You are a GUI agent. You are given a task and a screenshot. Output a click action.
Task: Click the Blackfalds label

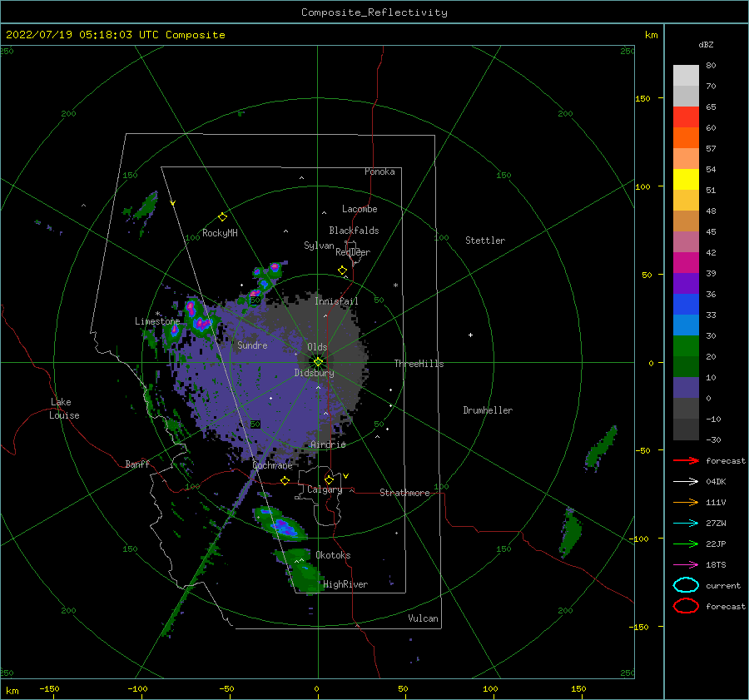[x=354, y=231]
